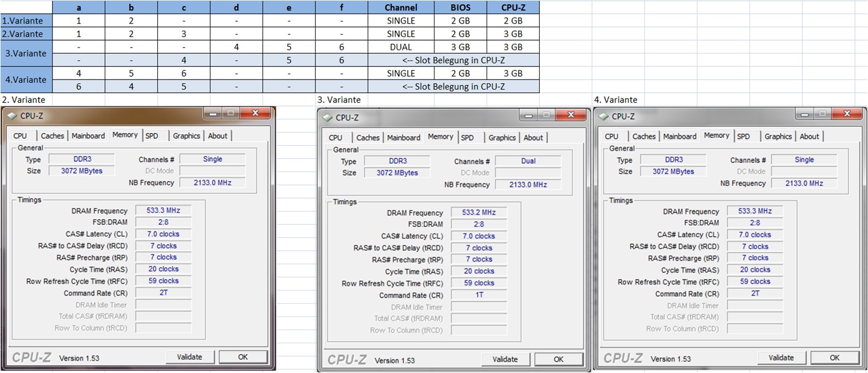Select the '4. Variante' label above right window
The image size is (868, 373).
[x=615, y=100]
